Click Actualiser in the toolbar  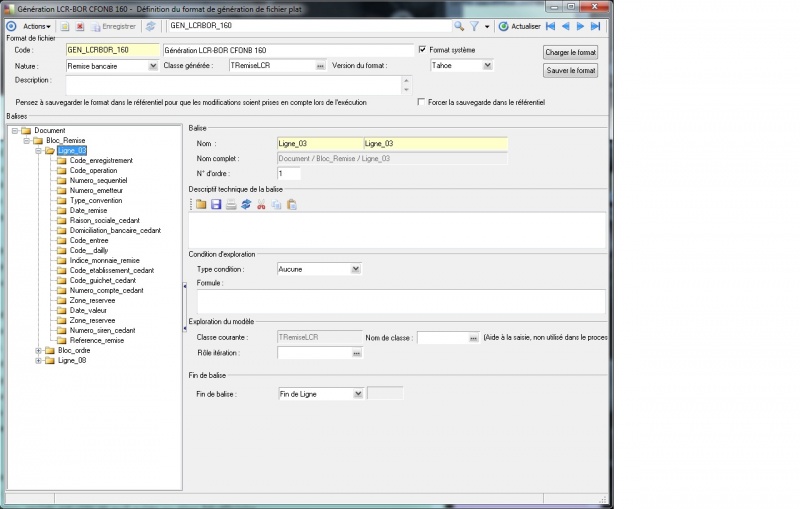[519, 26]
